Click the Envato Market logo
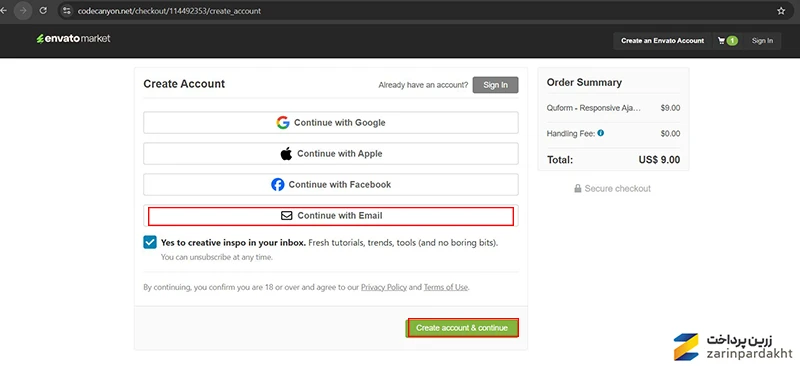The height and width of the screenshot is (366, 800). pyautogui.click(x=73, y=39)
